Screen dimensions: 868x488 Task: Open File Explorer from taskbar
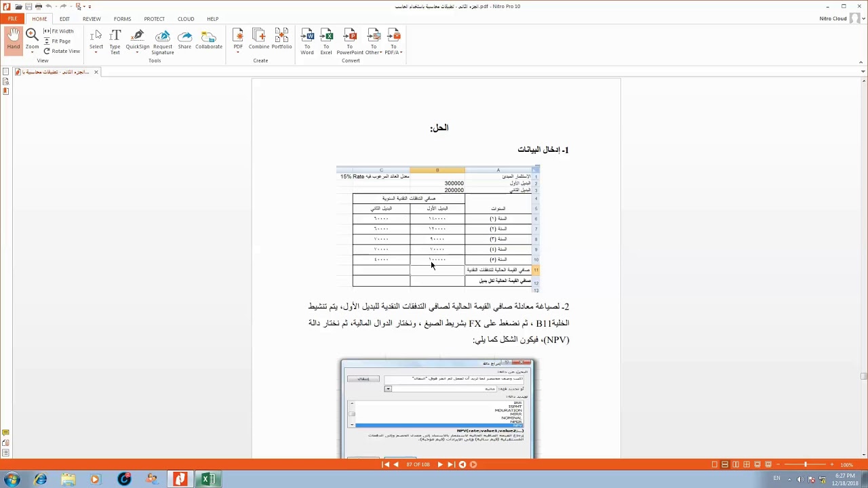(x=68, y=480)
